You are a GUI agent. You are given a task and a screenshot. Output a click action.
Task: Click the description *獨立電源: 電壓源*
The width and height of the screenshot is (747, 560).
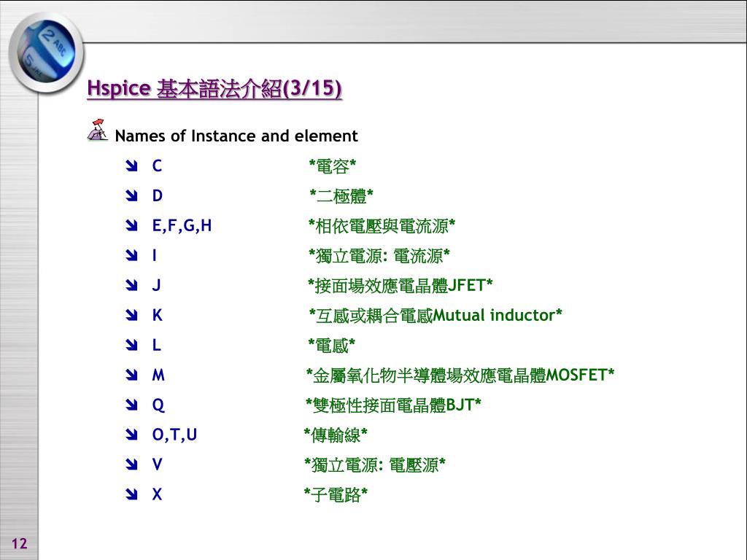click(x=375, y=464)
